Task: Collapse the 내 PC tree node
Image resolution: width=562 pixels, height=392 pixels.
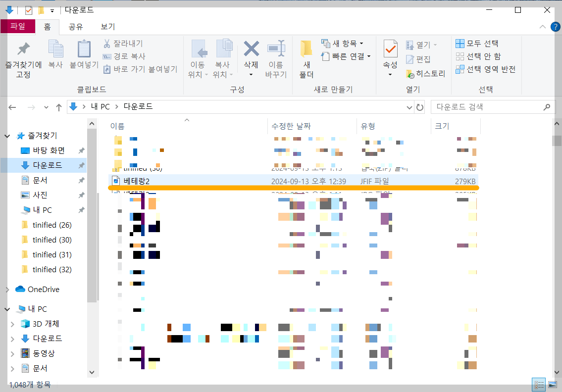Action: (x=7, y=309)
